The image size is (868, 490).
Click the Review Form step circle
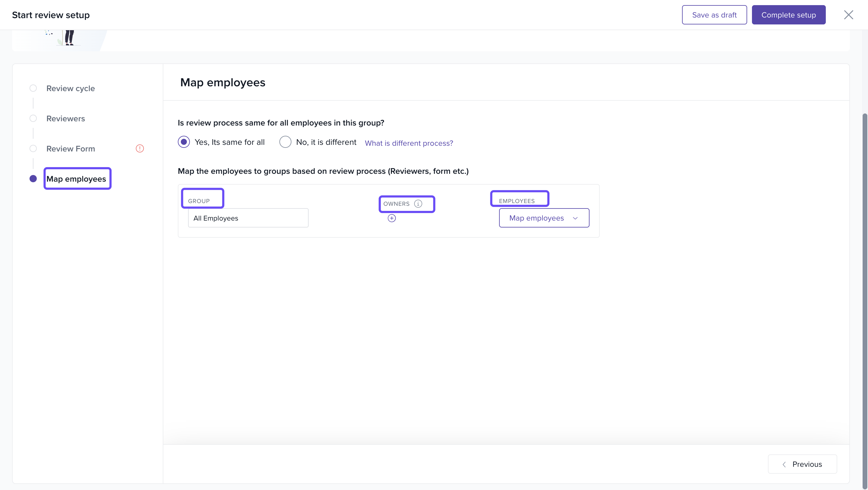(33, 148)
